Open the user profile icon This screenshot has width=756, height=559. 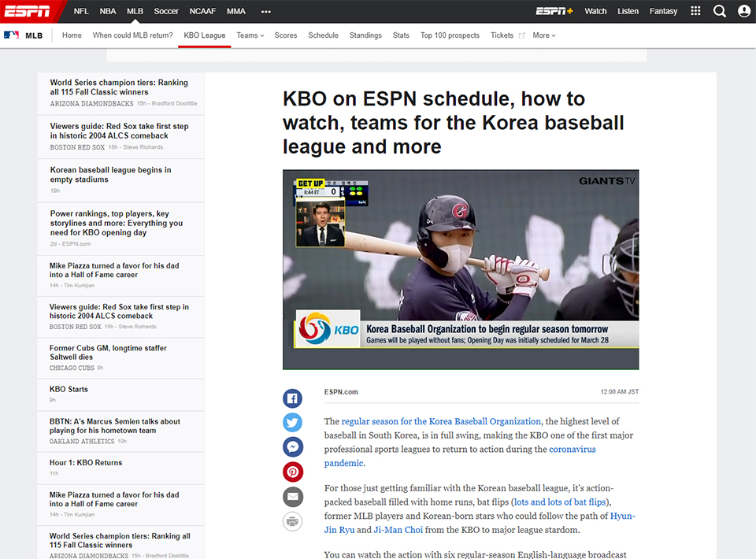click(x=744, y=11)
